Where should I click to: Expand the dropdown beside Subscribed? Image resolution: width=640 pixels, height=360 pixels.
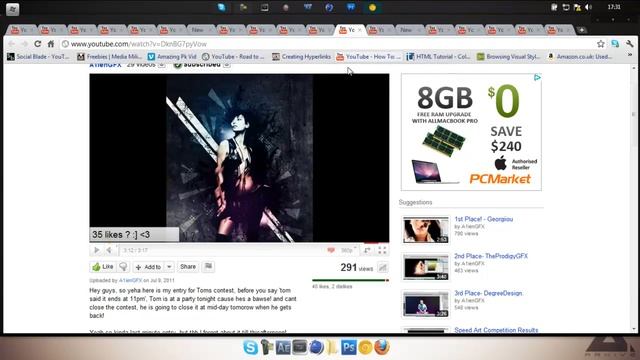pyautogui.click(x=227, y=65)
